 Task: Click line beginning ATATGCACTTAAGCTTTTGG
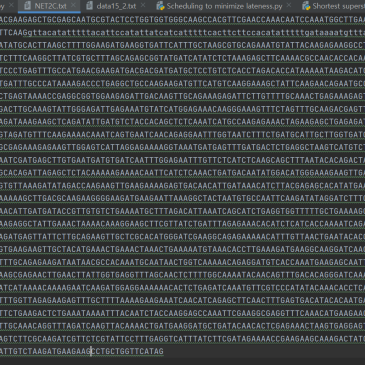[182, 45]
